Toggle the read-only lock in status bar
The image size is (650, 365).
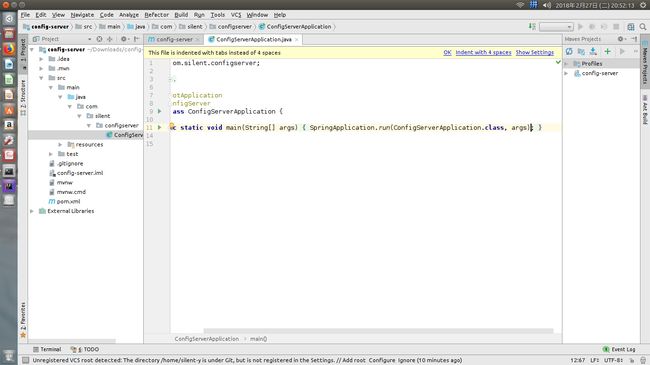(632, 360)
